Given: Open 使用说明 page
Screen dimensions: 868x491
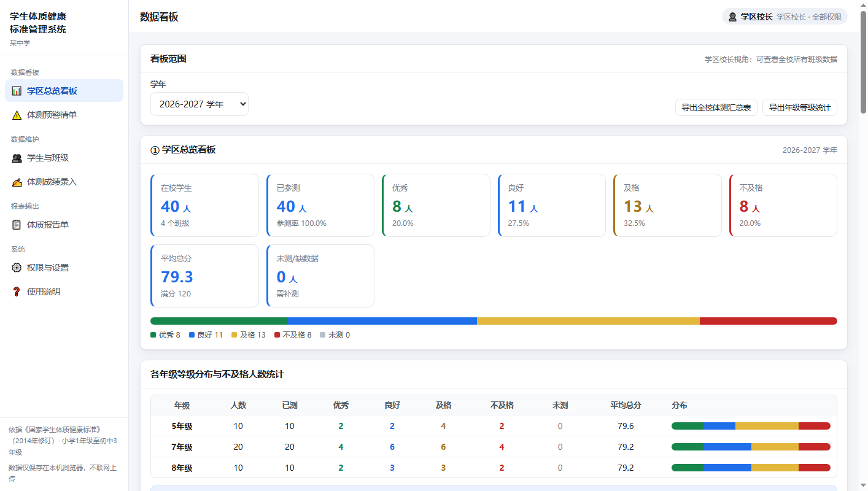Looking at the screenshot, I should pos(64,292).
